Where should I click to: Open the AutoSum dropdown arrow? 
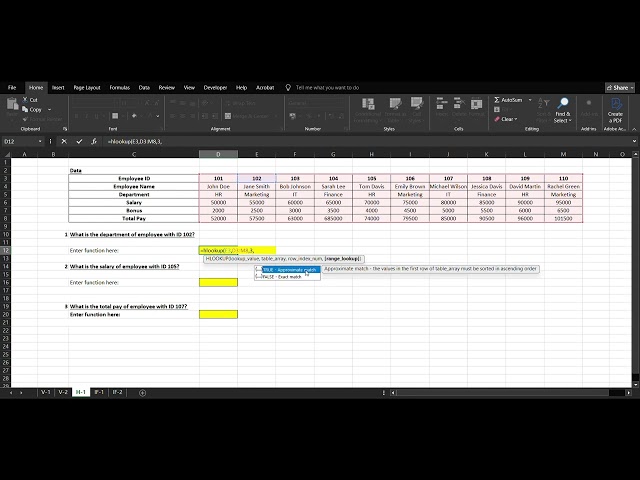click(530, 100)
